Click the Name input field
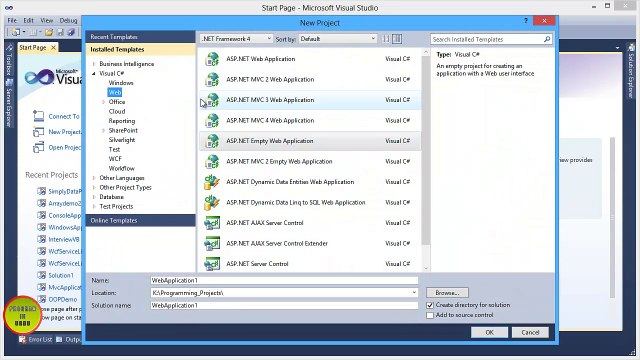Image resolution: width=640 pixels, height=360 pixels. click(284, 280)
